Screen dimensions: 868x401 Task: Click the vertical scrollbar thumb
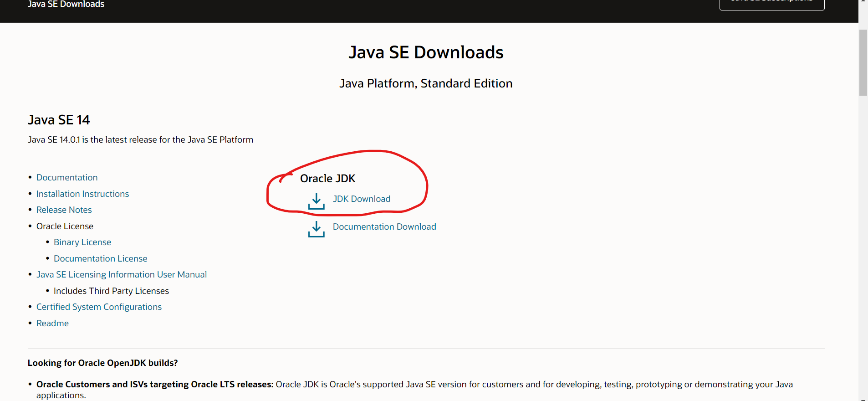[x=863, y=62]
